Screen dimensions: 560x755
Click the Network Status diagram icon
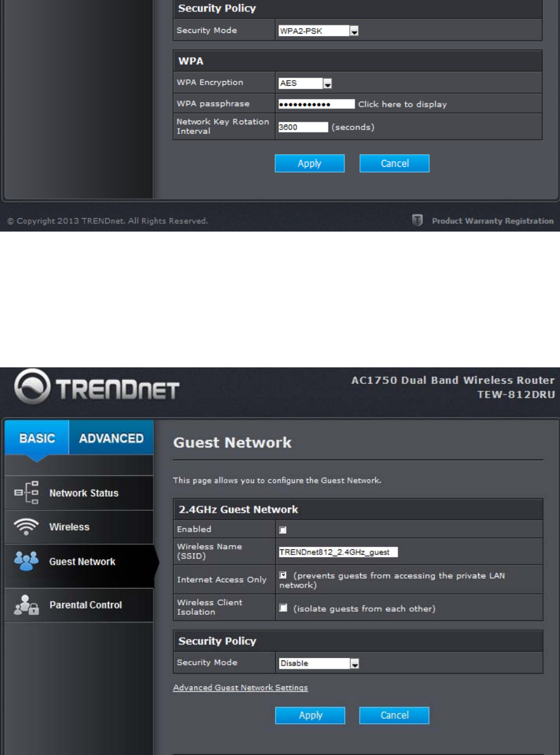27,493
